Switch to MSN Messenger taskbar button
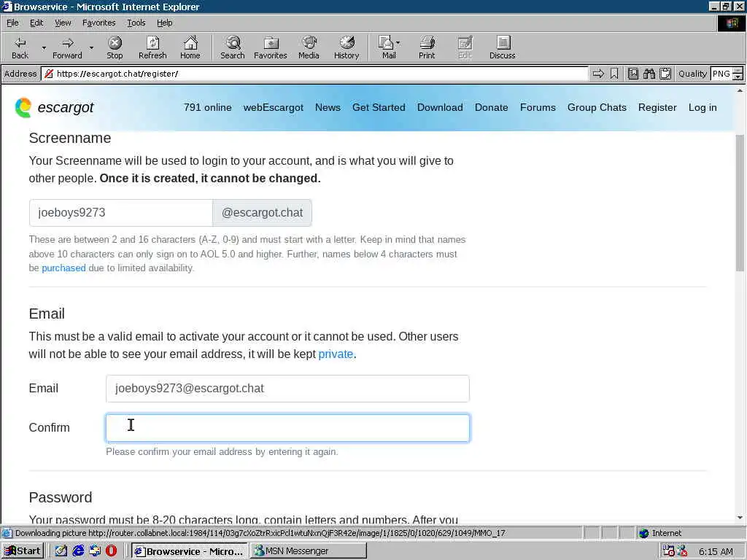 click(x=309, y=551)
